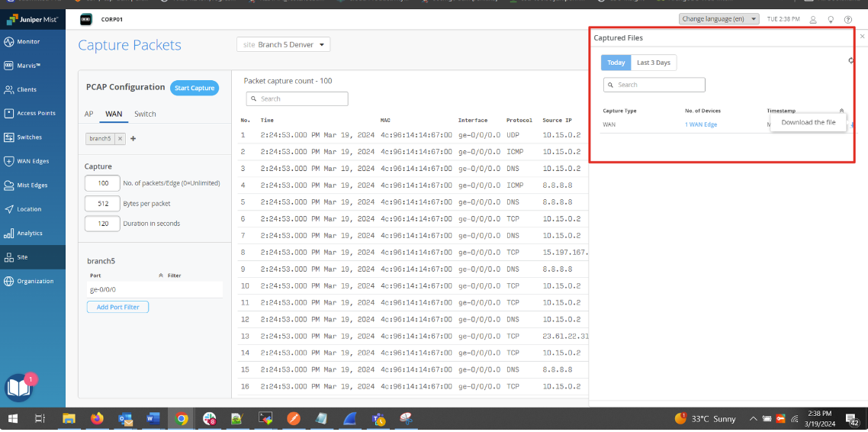Viewport: 868px width, 432px height.
Task: Open the 1 WAN Edge link
Action: 701,124
